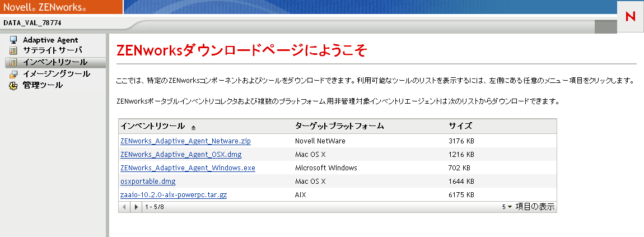Click DATA_VAL_78774 server name
The height and width of the screenshot is (237, 644).
coord(32,23)
